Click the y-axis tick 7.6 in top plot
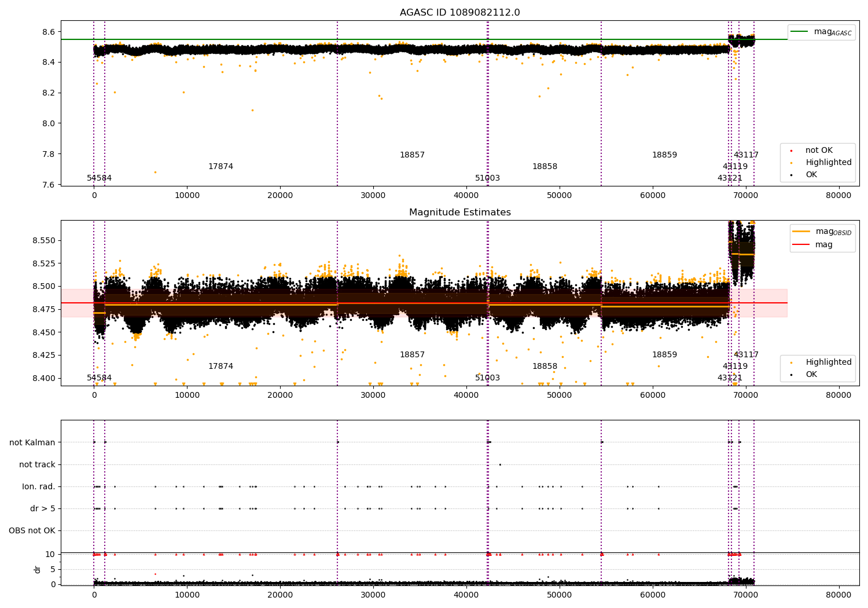The height and width of the screenshot is (608, 868). (x=49, y=185)
